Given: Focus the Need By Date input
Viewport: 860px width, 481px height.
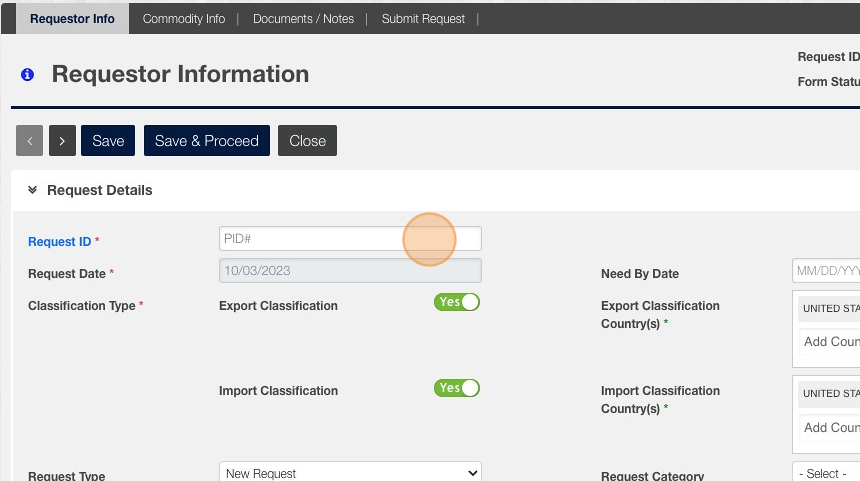Looking at the screenshot, I should click(x=826, y=271).
